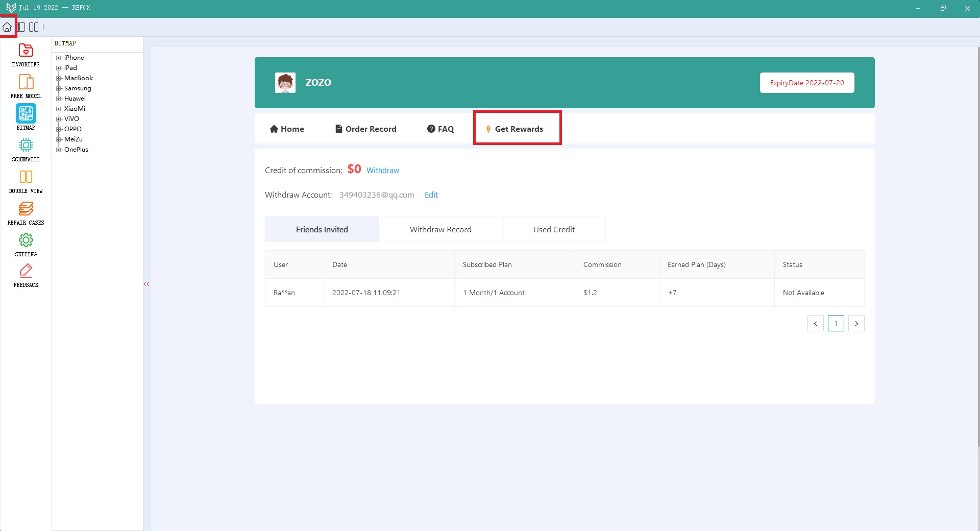Expand the iPad tree node plus box
This screenshot has height=531, width=980.
tap(59, 68)
